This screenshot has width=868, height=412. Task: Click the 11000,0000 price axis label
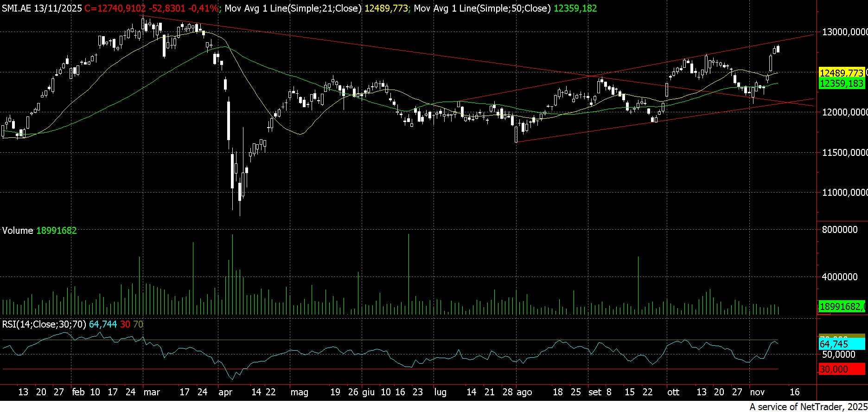(x=844, y=193)
